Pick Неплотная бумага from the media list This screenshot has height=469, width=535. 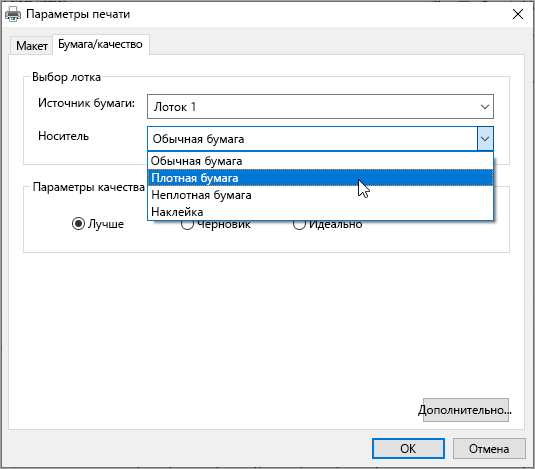[320, 195]
